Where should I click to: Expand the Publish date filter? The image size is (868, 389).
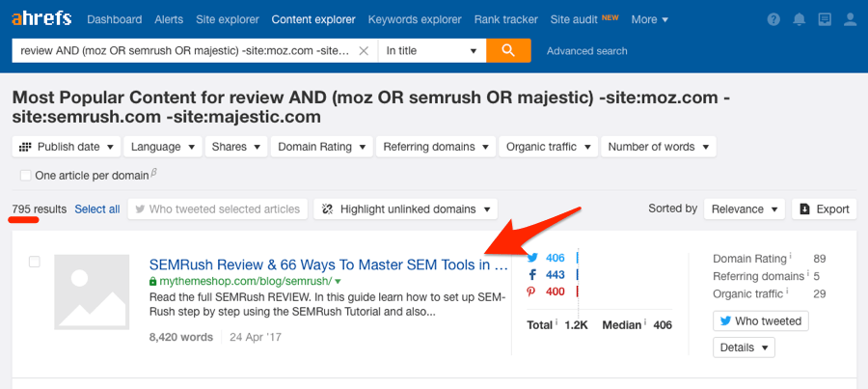tap(66, 147)
